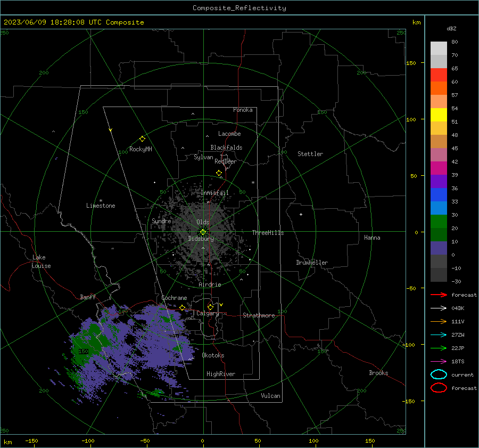Click the blue 33-36 dBZ swatch

[x=439, y=195]
